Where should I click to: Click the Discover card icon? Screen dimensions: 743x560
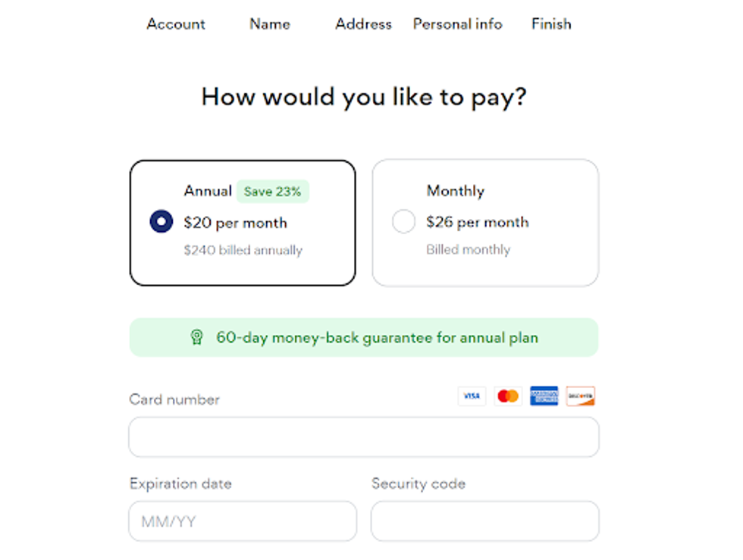580,396
